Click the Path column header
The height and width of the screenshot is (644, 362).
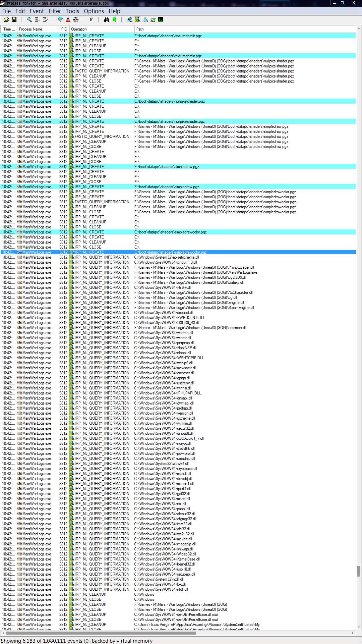(x=245, y=29)
